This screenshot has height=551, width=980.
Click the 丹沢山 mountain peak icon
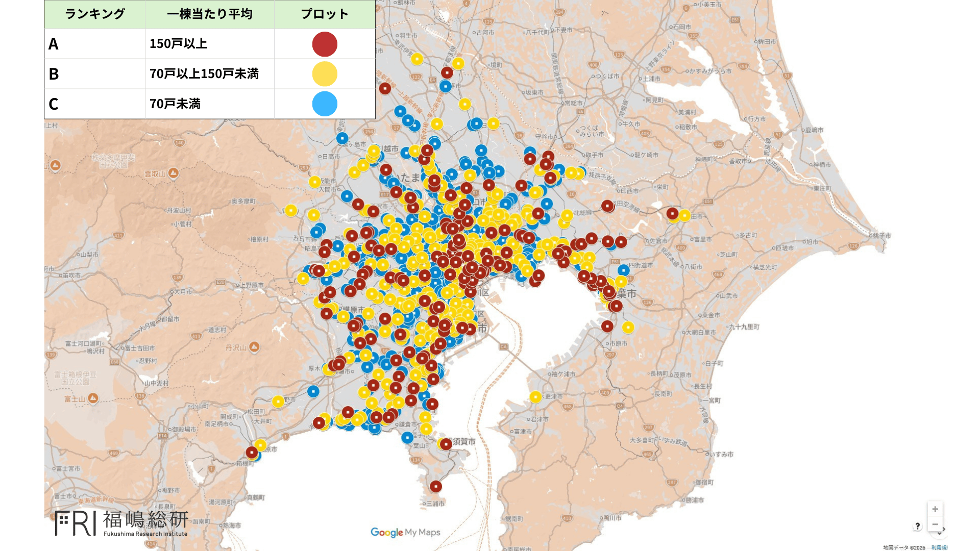[x=254, y=347]
